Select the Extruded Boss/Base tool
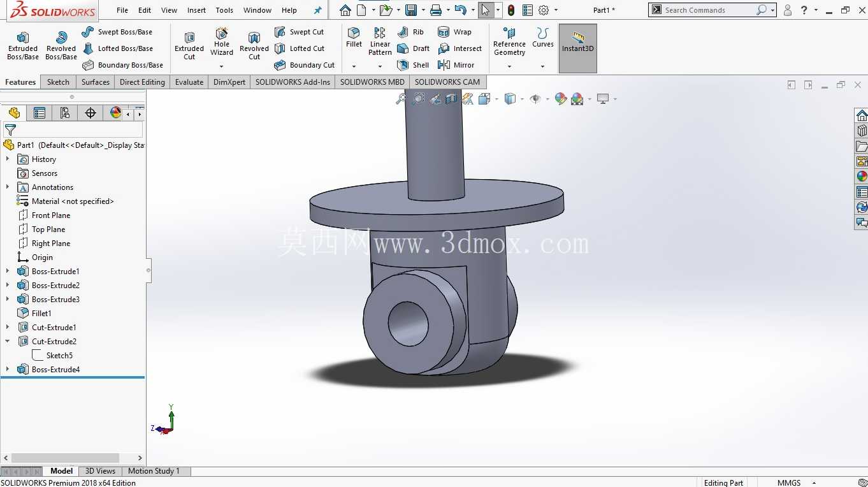 point(23,46)
